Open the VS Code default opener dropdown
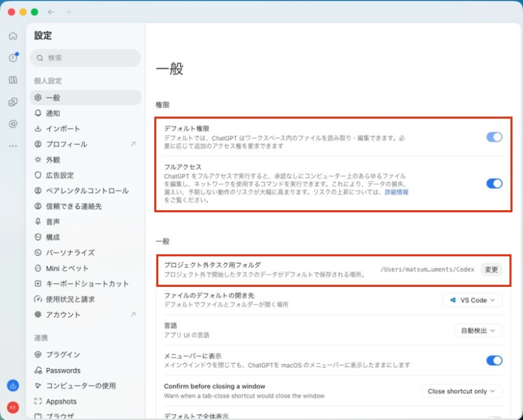The image size is (523, 420). pyautogui.click(x=472, y=300)
